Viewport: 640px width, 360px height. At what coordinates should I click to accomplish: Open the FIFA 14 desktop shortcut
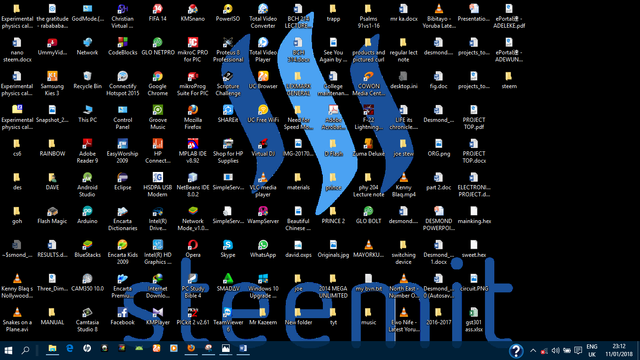158,12
